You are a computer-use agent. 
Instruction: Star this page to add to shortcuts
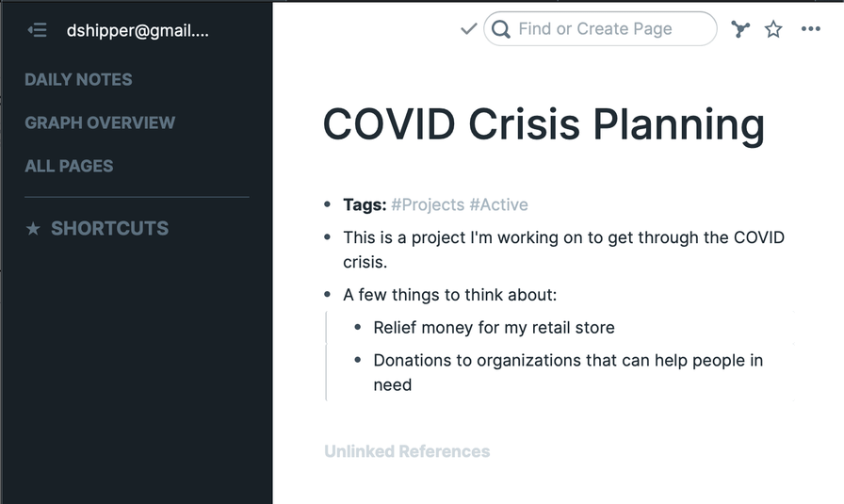(773, 29)
